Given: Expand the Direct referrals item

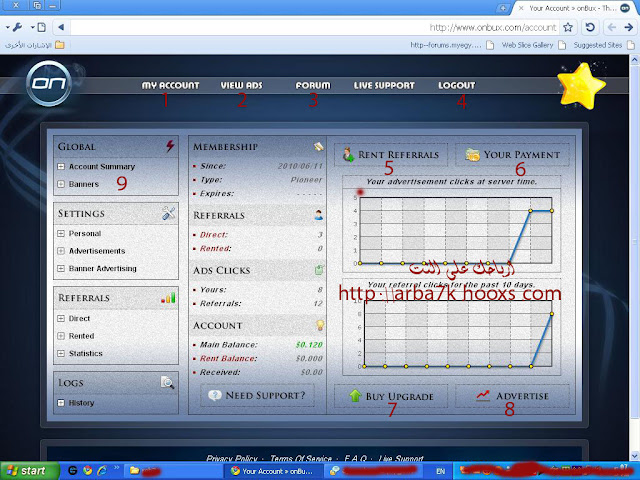Looking at the screenshot, I should pyautogui.click(x=61, y=318).
